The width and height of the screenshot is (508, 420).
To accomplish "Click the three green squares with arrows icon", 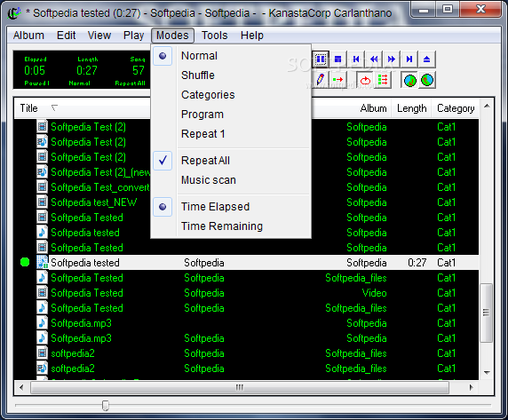I will coord(383,80).
